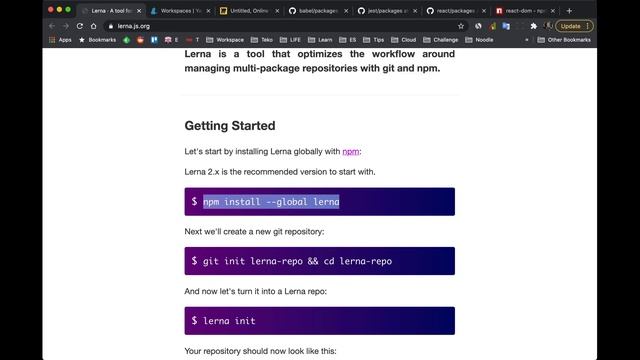This screenshot has width=640, height=360.
Task: Open the E bookmark
Action: 171,40
